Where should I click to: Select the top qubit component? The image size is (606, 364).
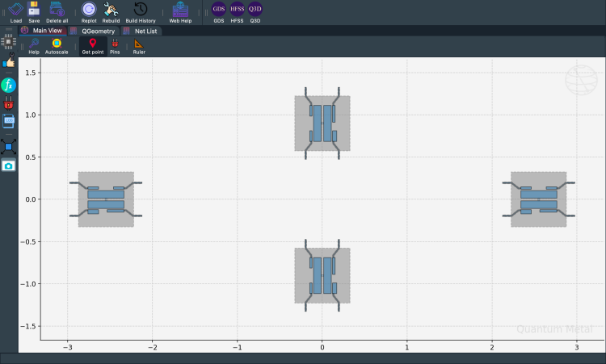[x=322, y=123]
